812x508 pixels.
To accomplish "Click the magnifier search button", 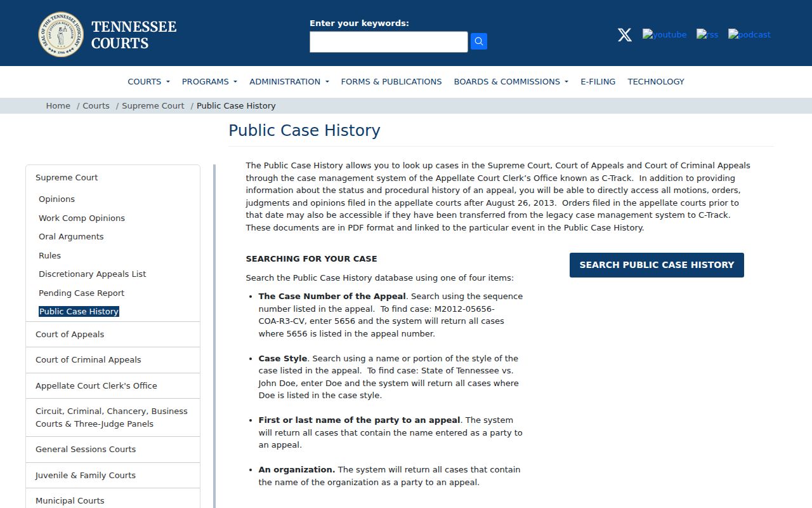I will click(479, 42).
